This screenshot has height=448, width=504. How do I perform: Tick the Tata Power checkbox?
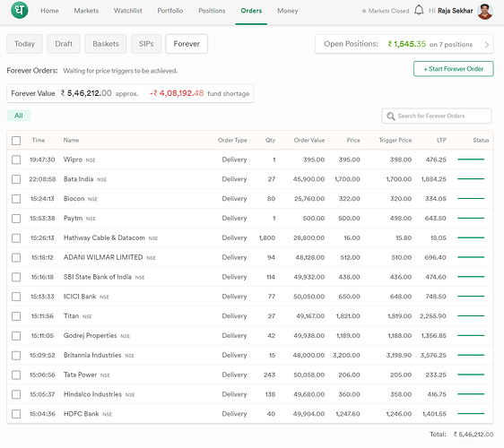point(16,375)
